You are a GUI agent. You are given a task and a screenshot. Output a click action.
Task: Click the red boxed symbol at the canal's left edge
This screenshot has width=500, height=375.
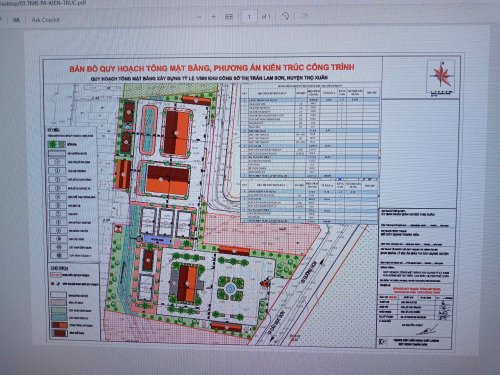click(117, 228)
